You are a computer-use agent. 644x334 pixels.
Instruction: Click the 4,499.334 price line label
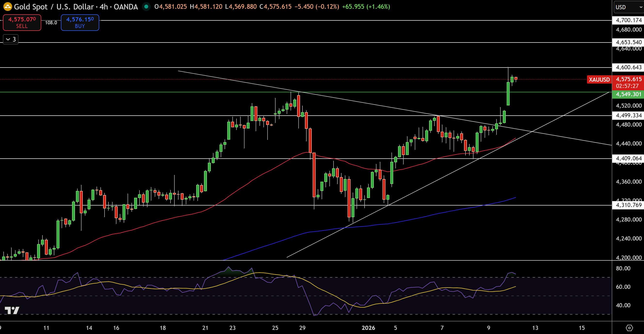[628, 115]
